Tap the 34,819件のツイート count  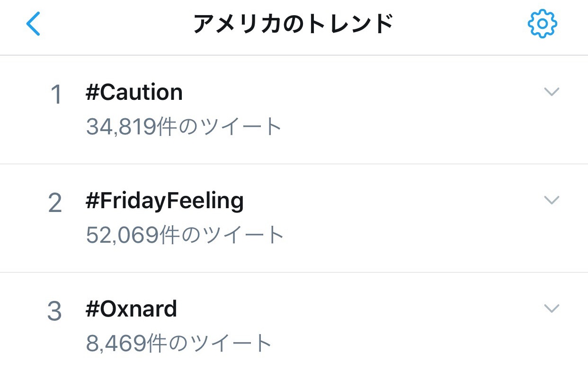[x=184, y=127]
